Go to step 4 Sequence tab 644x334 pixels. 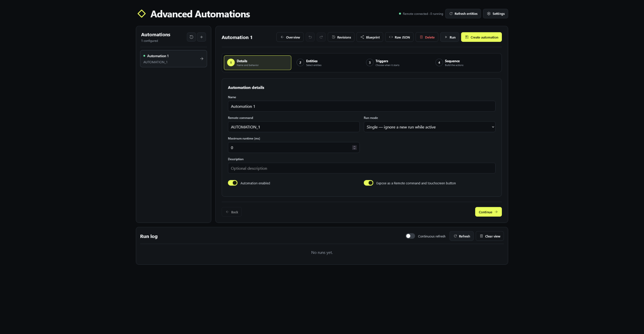pyautogui.click(x=466, y=63)
